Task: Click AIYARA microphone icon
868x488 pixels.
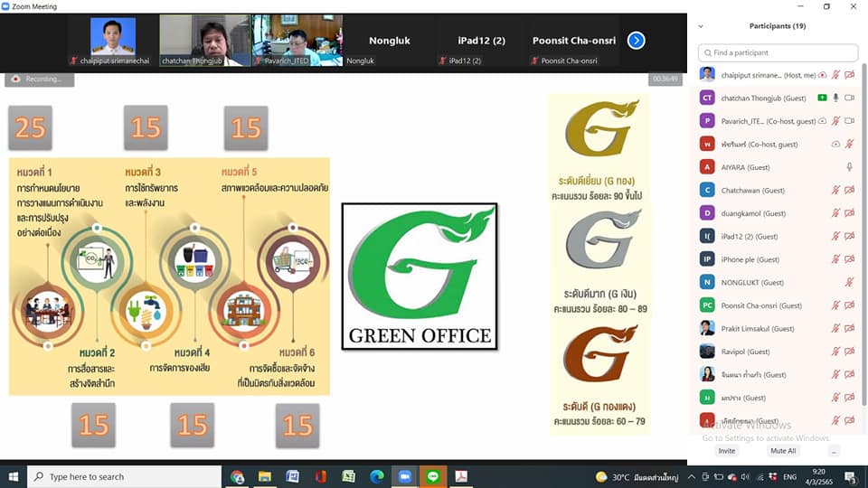Action: [849, 167]
